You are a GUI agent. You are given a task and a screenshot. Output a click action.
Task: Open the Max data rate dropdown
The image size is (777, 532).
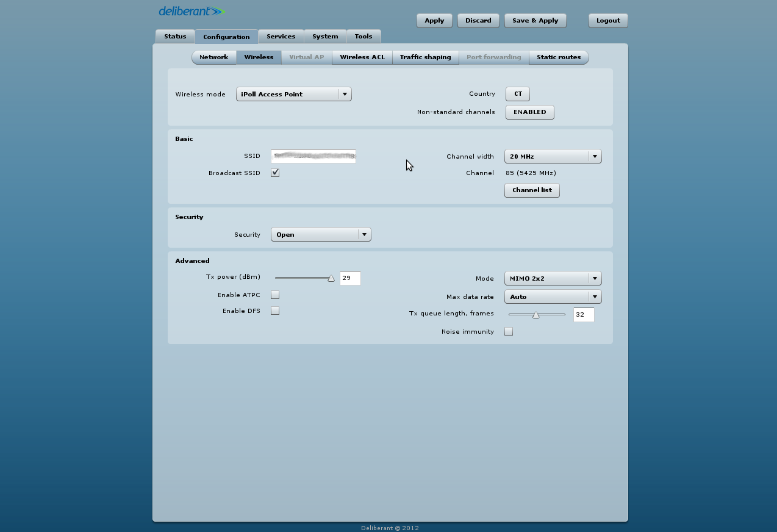tap(553, 297)
